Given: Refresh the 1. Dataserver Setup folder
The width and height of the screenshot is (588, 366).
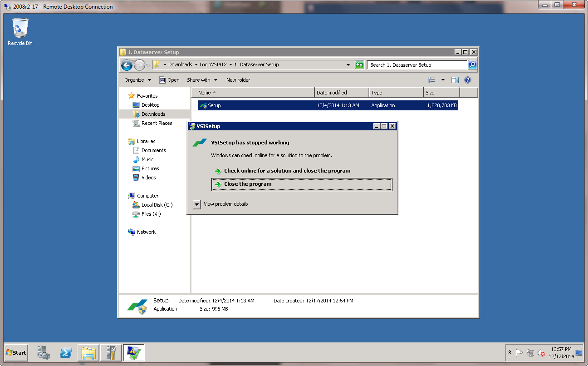Looking at the screenshot, I should click(359, 65).
